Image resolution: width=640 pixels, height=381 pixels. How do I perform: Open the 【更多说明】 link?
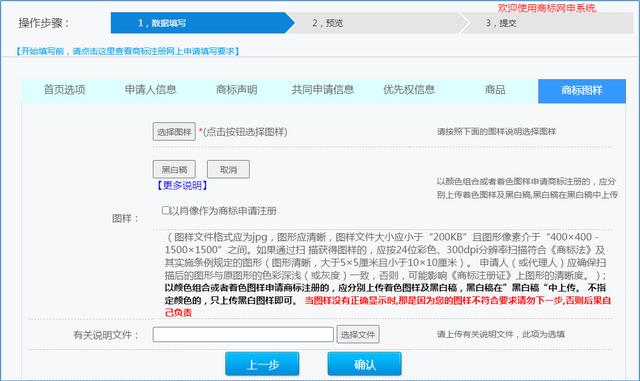click(x=182, y=185)
